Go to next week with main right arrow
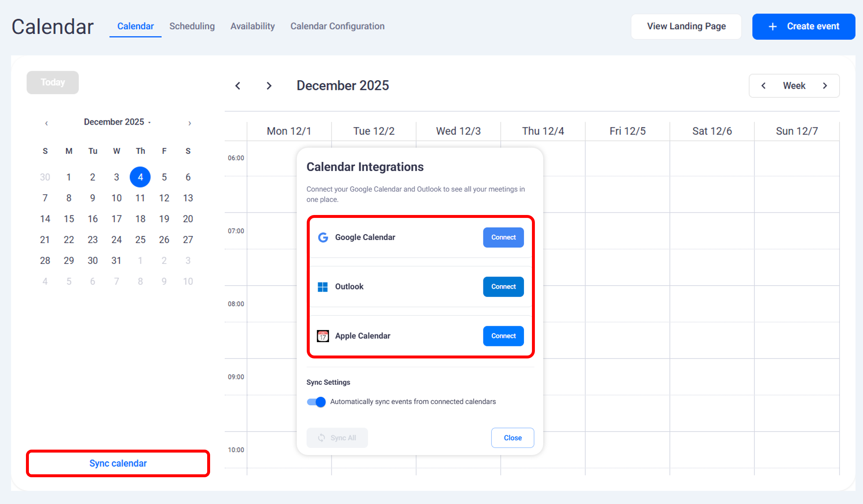The width and height of the screenshot is (863, 504). (269, 86)
